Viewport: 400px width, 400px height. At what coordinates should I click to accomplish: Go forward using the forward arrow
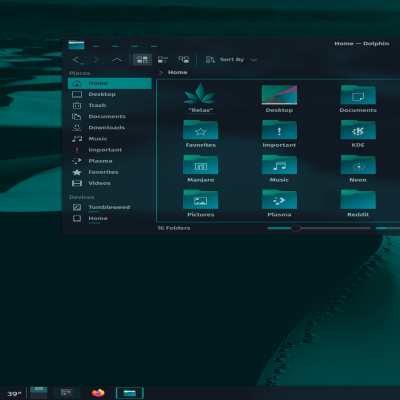(x=98, y=60)
